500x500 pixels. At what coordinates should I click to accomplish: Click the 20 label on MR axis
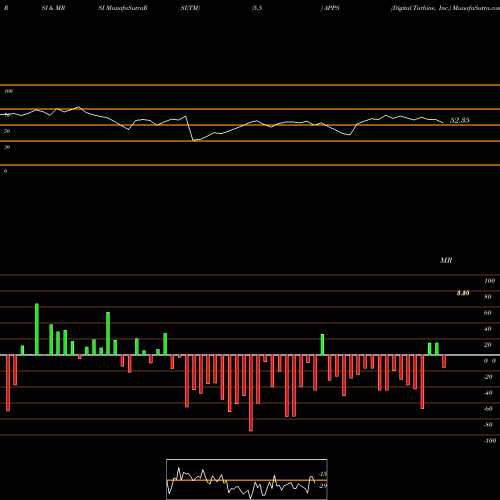pyautogui.click(x=488, y=345)
